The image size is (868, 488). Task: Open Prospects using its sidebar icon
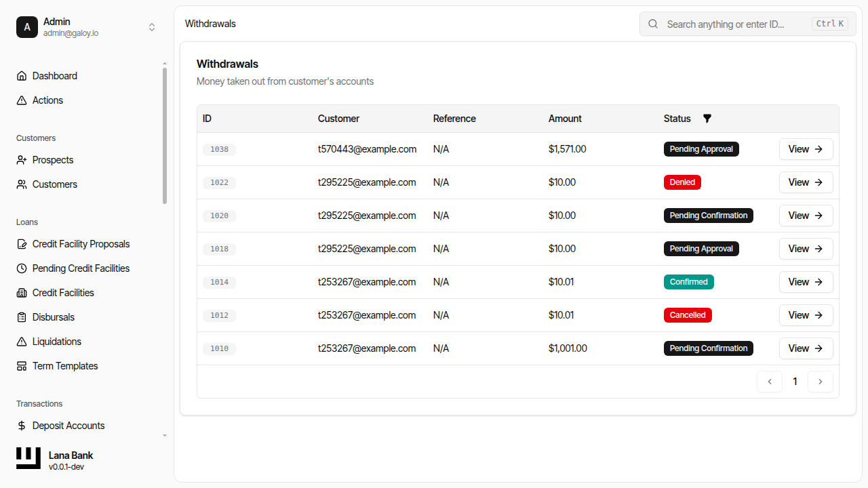pos(21,160)
